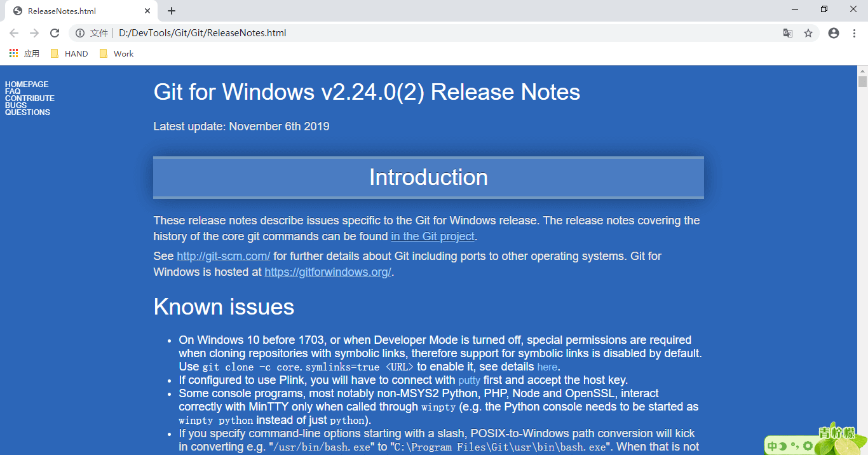Image resolution: width=868 pixels, height=455 pixels.
Task: Click the 'here' symlink details link
Action: (x=547, y=367)
